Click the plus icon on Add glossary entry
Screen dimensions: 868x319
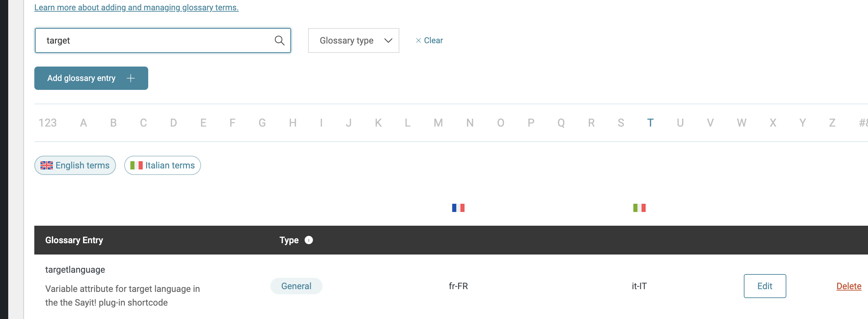coord(131,78)
